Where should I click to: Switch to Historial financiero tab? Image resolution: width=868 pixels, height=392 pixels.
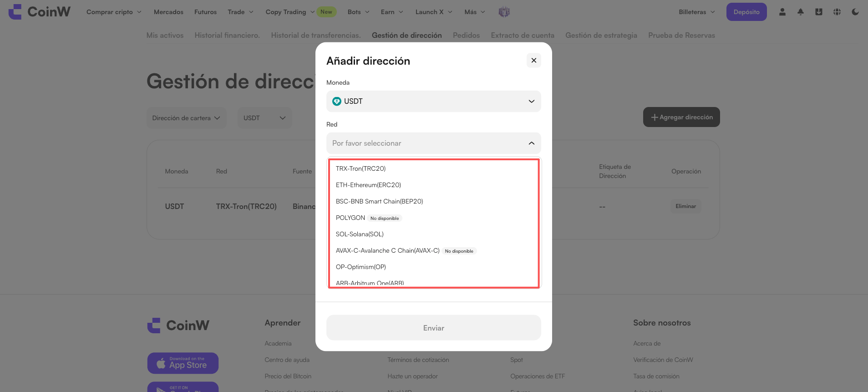pos(227,35)
